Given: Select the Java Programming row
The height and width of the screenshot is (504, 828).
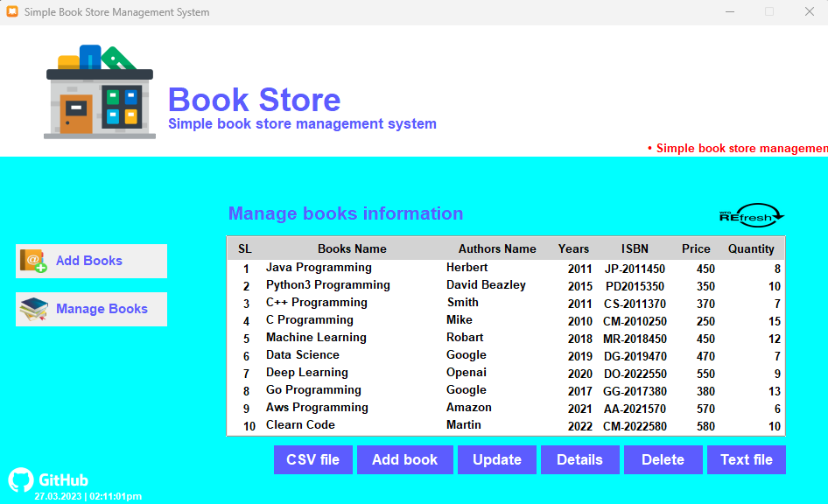Looking at the screenshot, I should click(506, 269).
